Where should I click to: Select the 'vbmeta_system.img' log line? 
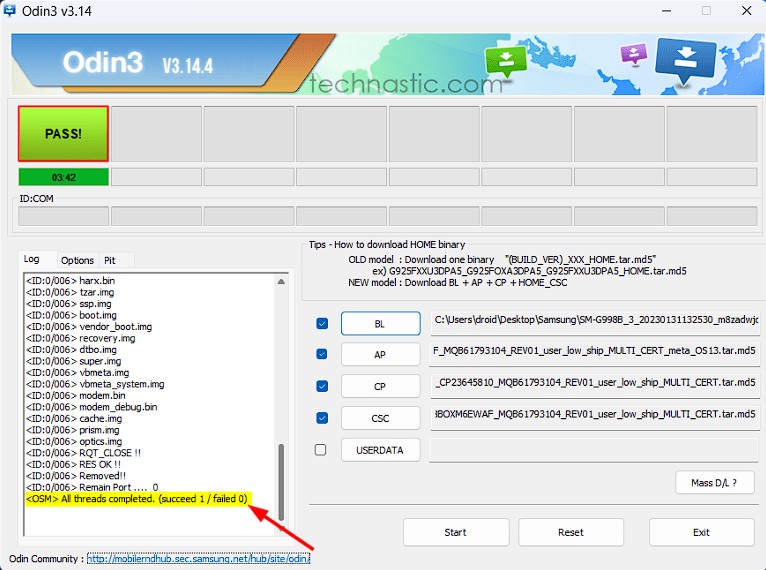point(95,384)
